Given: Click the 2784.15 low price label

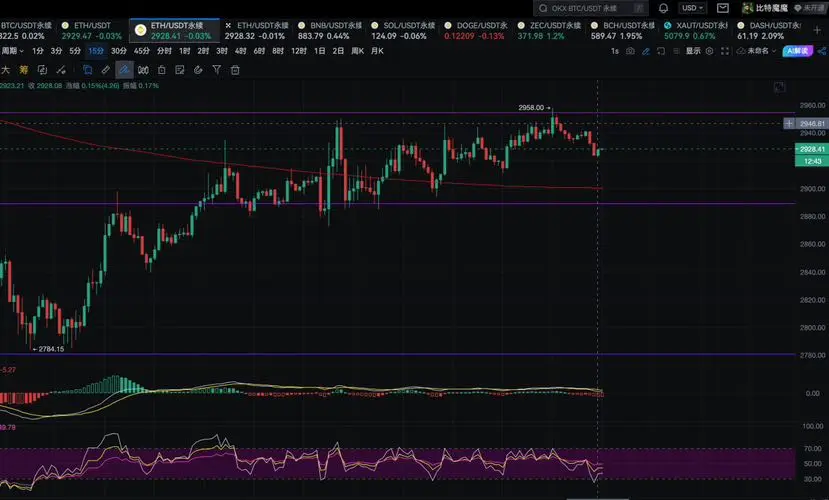Looking at the screenshot, I should tap(51, 349).
